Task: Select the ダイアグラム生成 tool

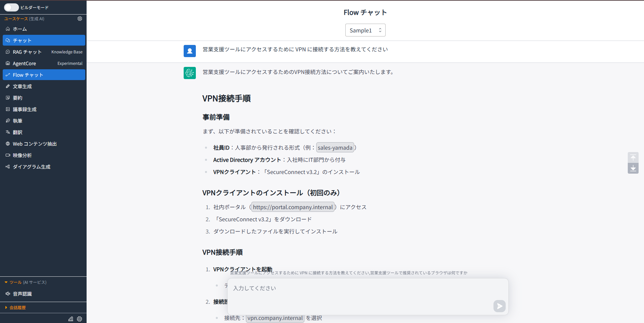Action: pyautogui.click(x=31, y=167)
